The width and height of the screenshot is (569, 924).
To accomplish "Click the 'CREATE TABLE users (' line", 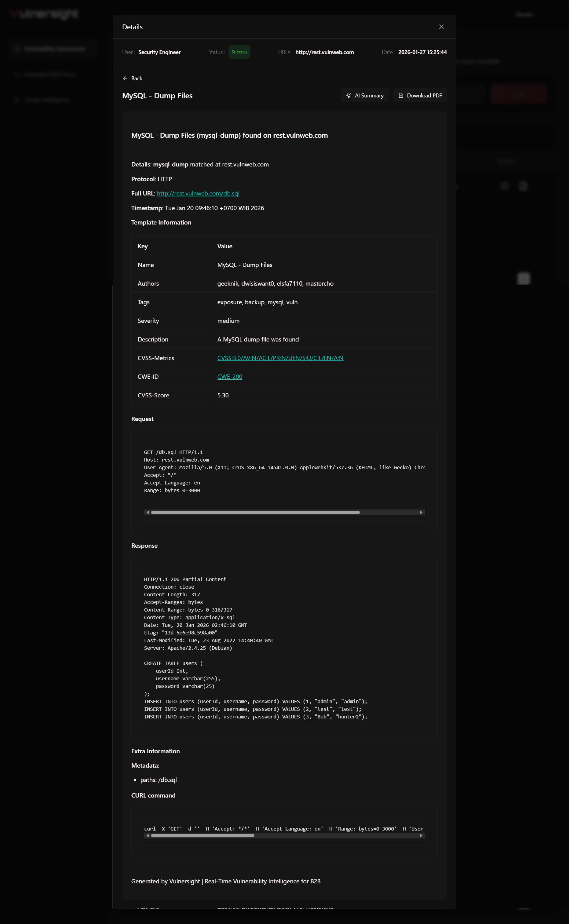I will (x=173, y=663).
